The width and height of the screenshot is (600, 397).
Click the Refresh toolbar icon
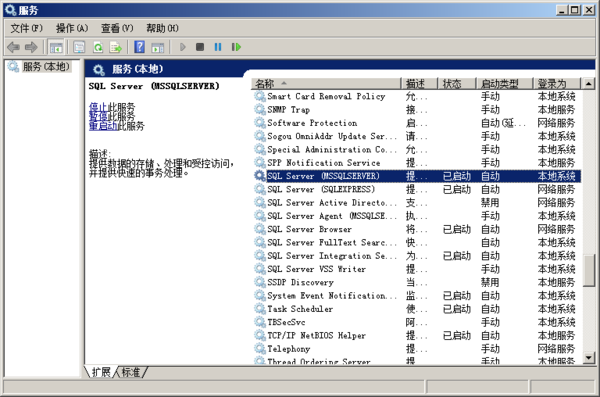[98, 47]
